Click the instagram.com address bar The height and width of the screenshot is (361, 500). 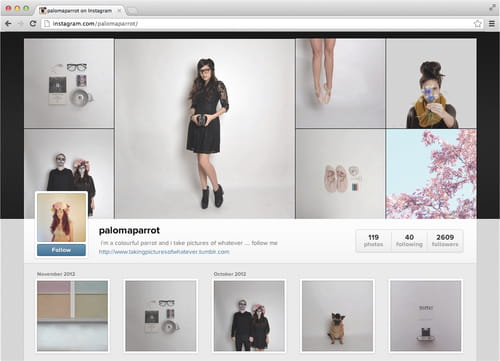pos(257,24)
